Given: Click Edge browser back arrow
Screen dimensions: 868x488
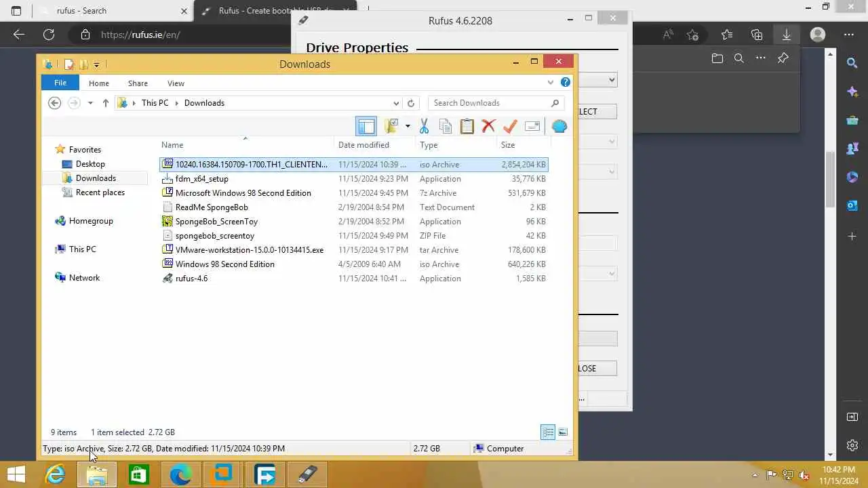Looking at the screenshot, I should pos(18,35).
